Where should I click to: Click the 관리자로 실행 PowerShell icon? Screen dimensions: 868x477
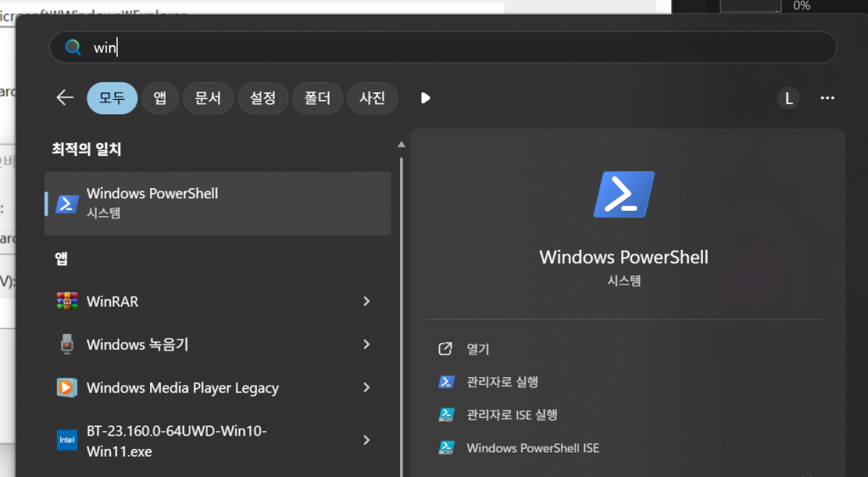(x=446, y=382)
